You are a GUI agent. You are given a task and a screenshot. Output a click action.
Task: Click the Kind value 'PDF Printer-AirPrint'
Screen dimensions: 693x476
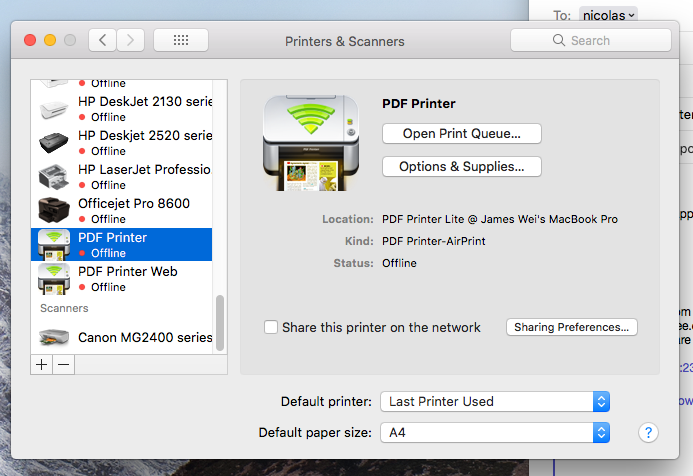coord(434,241)
